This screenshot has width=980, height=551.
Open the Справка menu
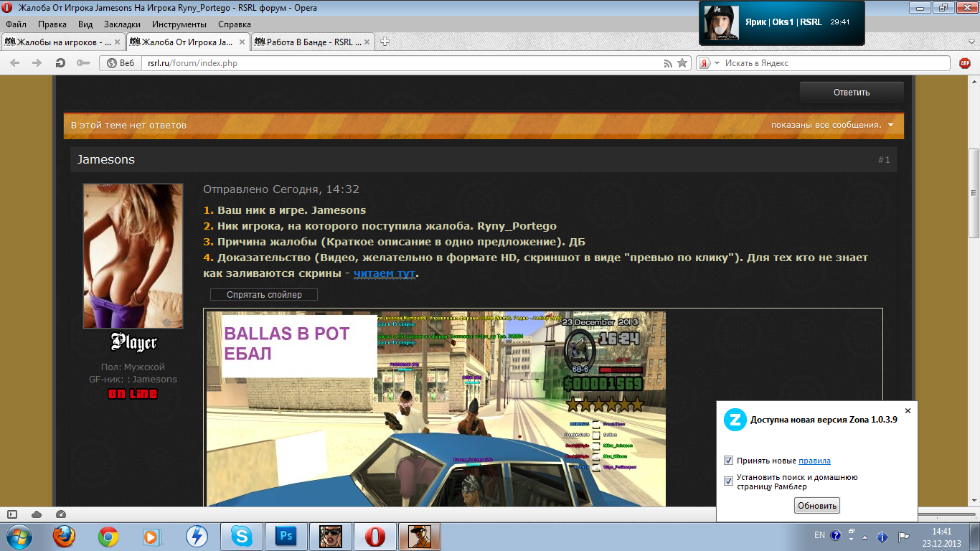pyautogui.click(x=235, y=24)
